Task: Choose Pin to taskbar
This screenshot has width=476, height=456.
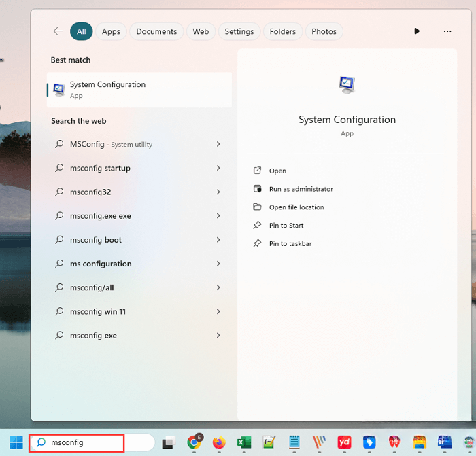Action: coord(290,243)
